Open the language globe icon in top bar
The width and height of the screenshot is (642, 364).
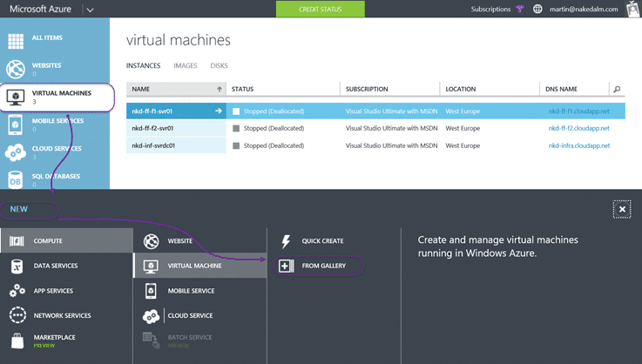pos(537,9)
